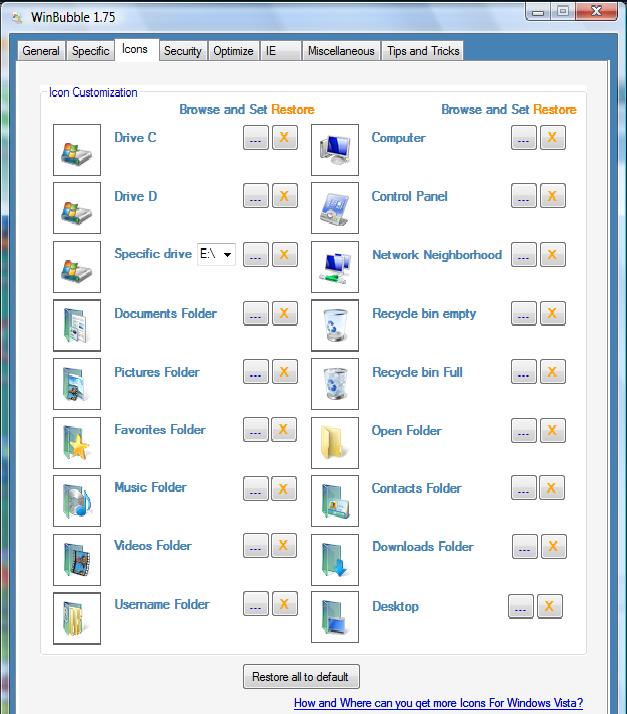Viewport: 627px width, 714px height.
Task: Click the Contacts Folder icon preview
Action: 335,501
